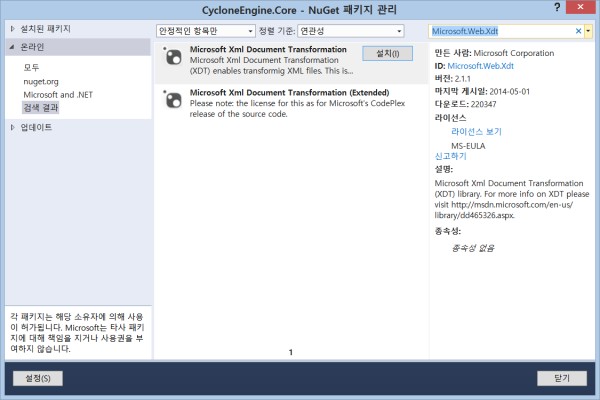Clear the search box with the X icon
The width and height of the screenshot is (600, 400).
(x=578, y=31)
